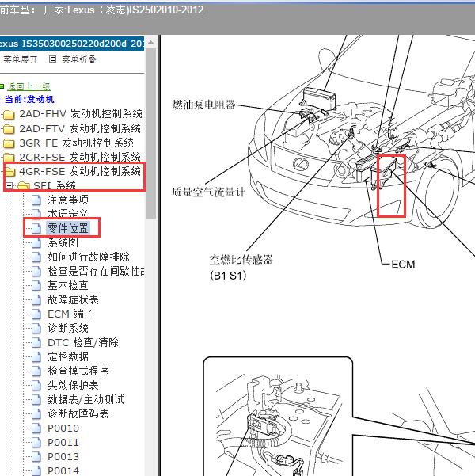This screenshot has height=476, width=475.
Task: Open the 数据表/主动测试 page
Action: (85, 399)
